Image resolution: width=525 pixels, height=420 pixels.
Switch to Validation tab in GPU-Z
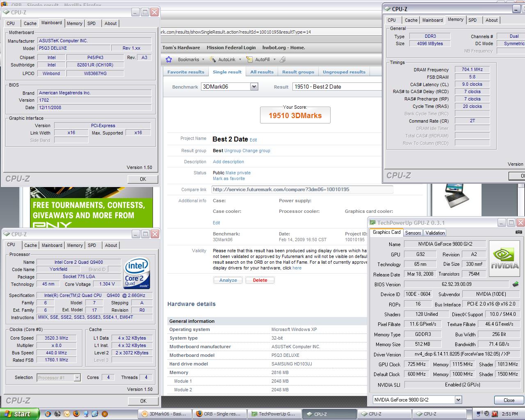click(435, 233)
